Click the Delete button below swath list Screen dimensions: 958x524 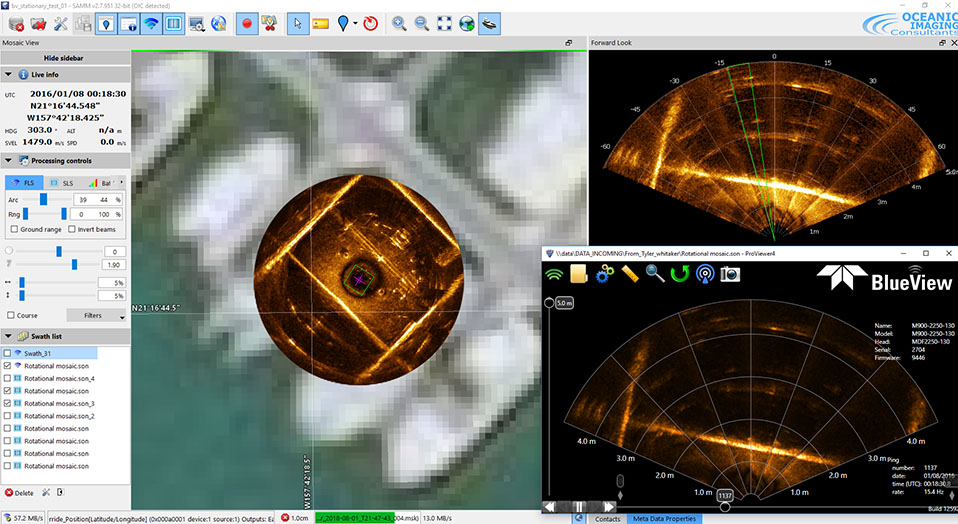point(20,493)
